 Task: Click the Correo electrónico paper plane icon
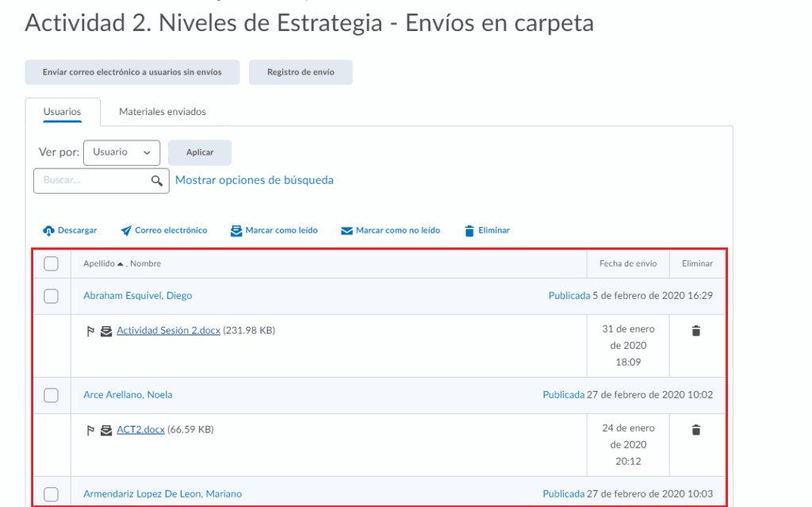pyautogui.click(x=126, y=231)
